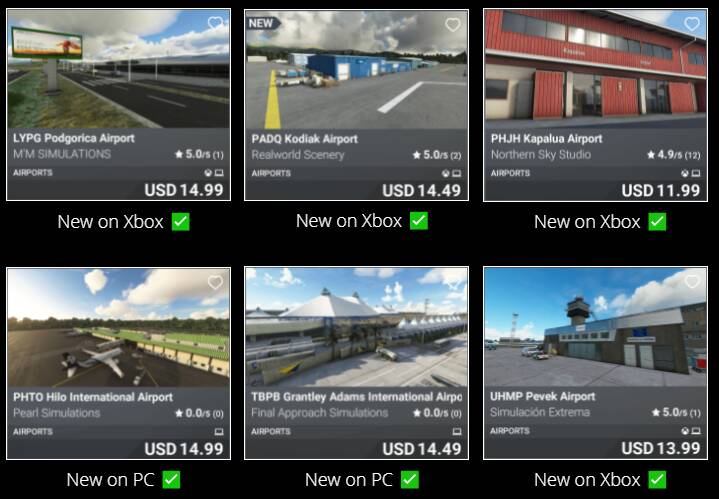Open LYPG Podgorica Airport title link
This screenshot has height=499, width=719.
[x=74, y=138]
